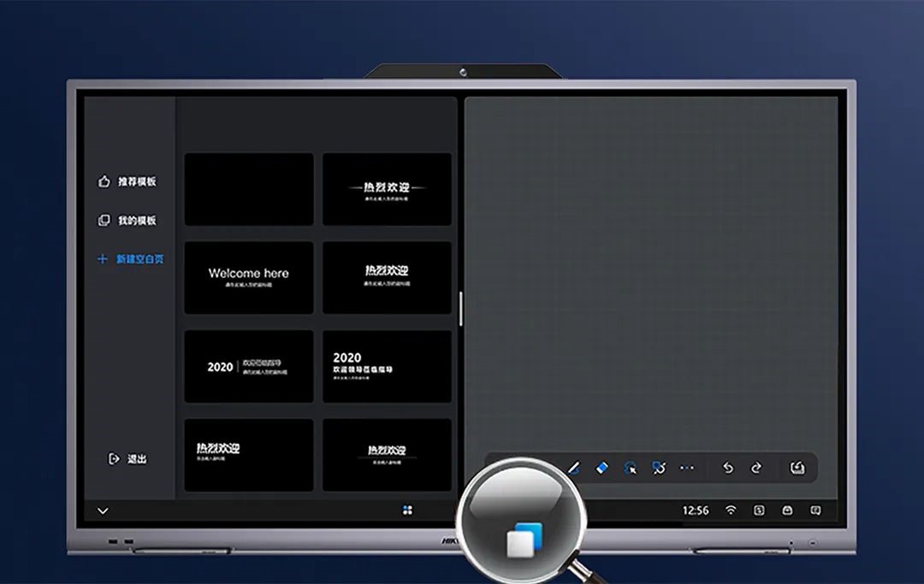Open the four-dot app launcher icon
Image resolution: width=924 pixels, height=584 pixels.
coord(407,510)
